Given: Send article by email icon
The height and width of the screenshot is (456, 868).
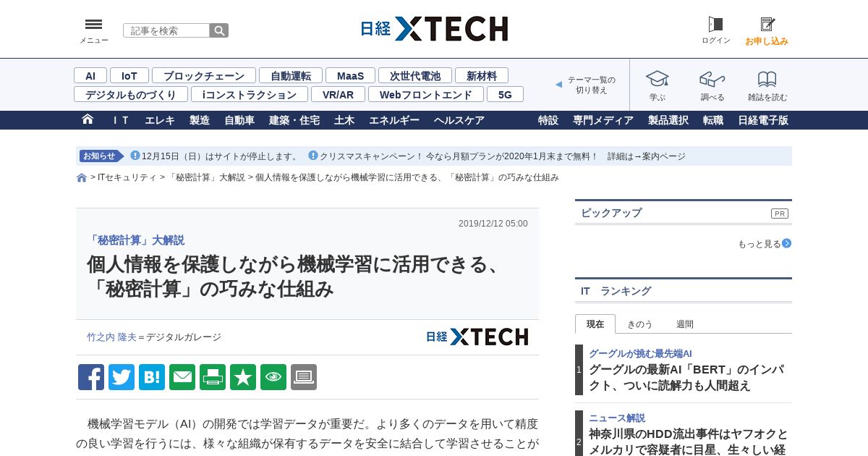Looking at the screenshot, I should click(x=182, y=377).
